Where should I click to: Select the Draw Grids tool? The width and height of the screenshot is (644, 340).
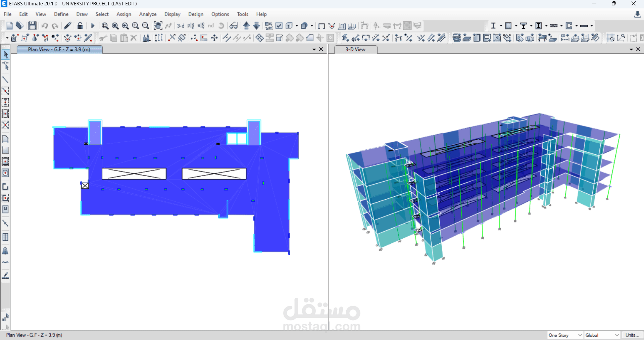click(5, 237)
